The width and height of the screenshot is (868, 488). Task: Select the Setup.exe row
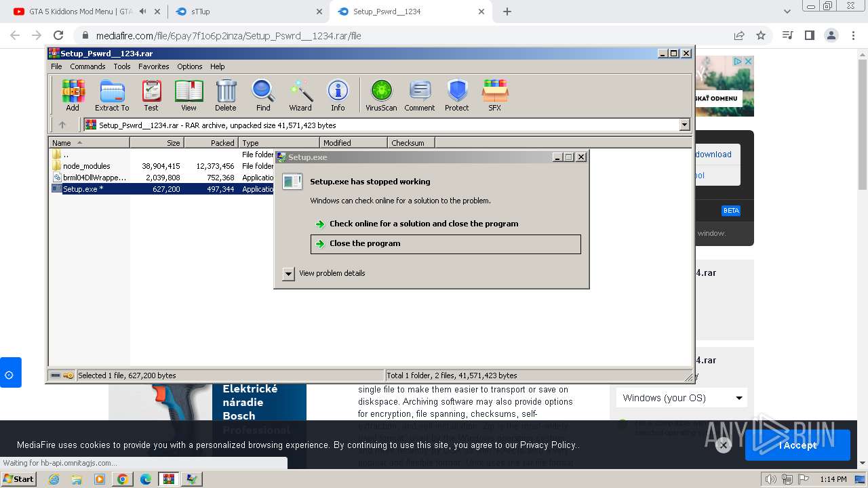click(163, 189)
